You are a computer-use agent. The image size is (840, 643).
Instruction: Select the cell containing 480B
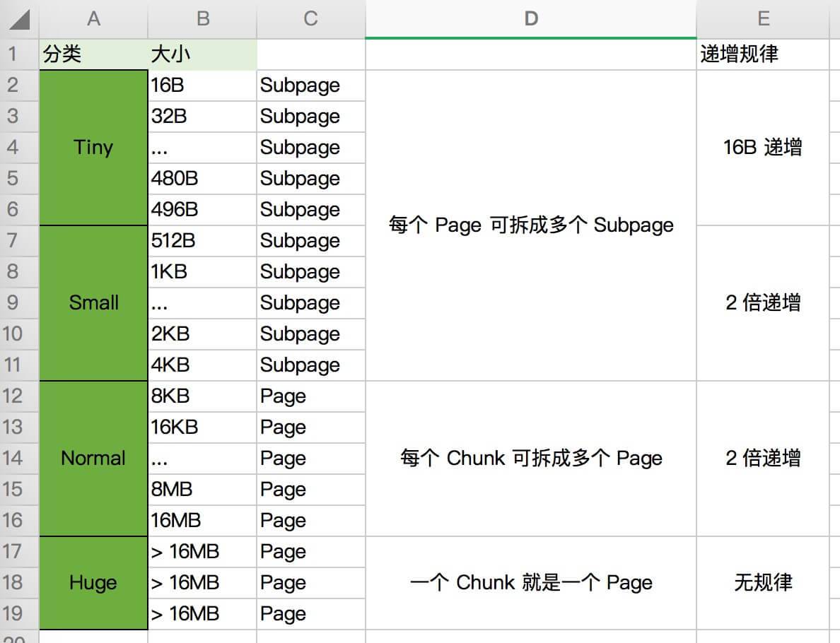[x=203, y=179]
